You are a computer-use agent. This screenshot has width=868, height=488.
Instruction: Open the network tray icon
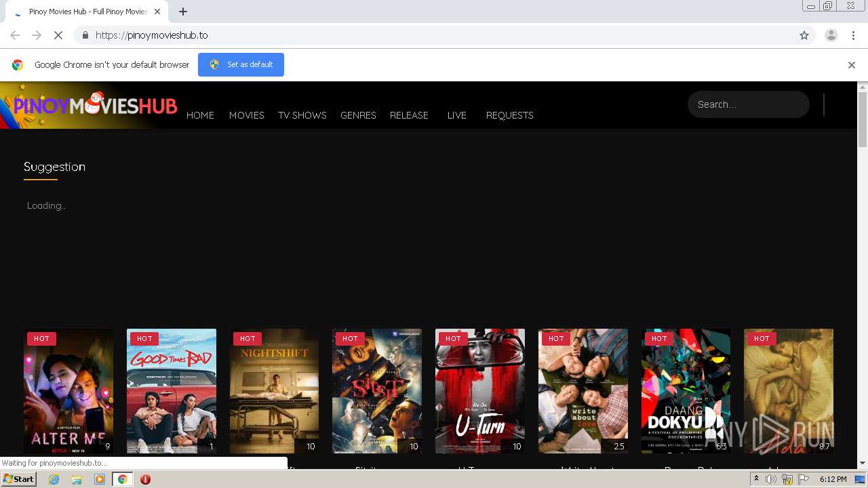click(x=787, y=479)
